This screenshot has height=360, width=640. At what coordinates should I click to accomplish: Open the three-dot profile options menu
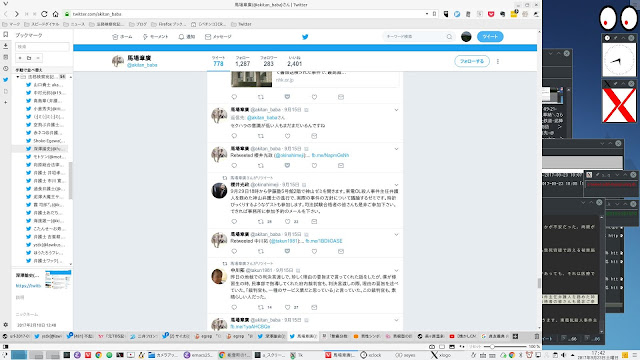[498, 61]
